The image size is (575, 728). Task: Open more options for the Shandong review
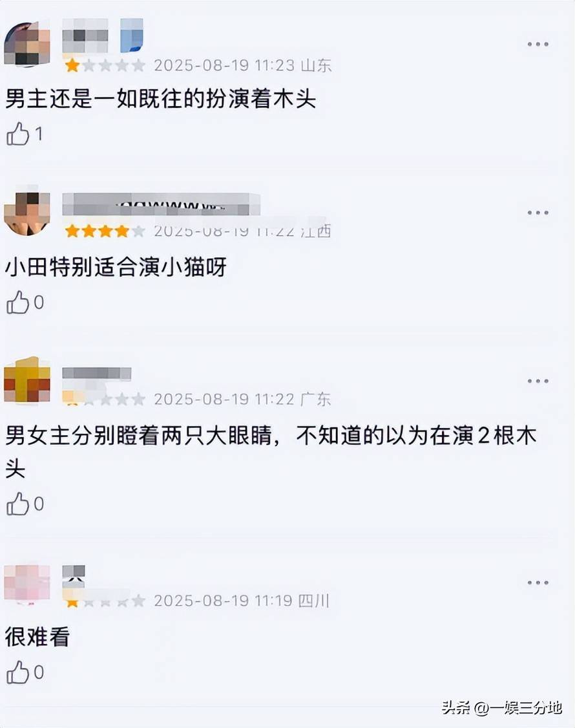538,44
